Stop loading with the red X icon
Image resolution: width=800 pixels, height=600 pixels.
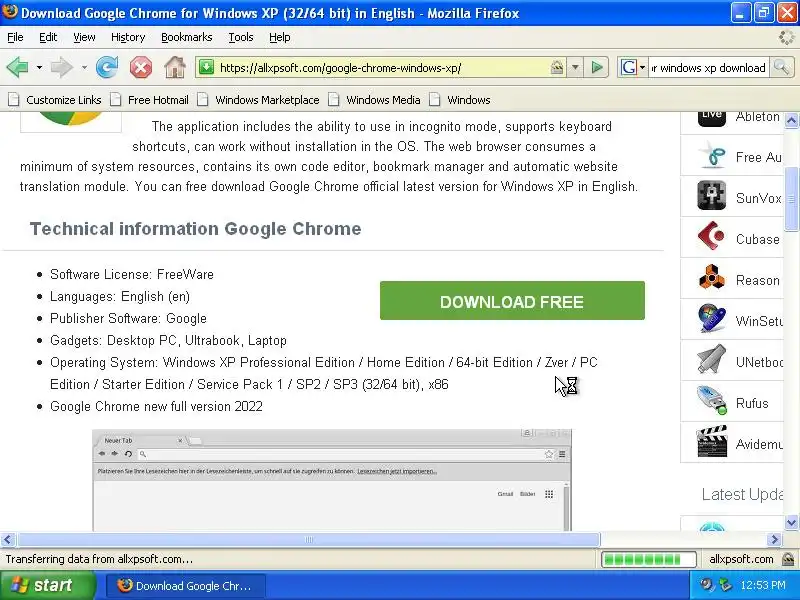click(141, 67)
